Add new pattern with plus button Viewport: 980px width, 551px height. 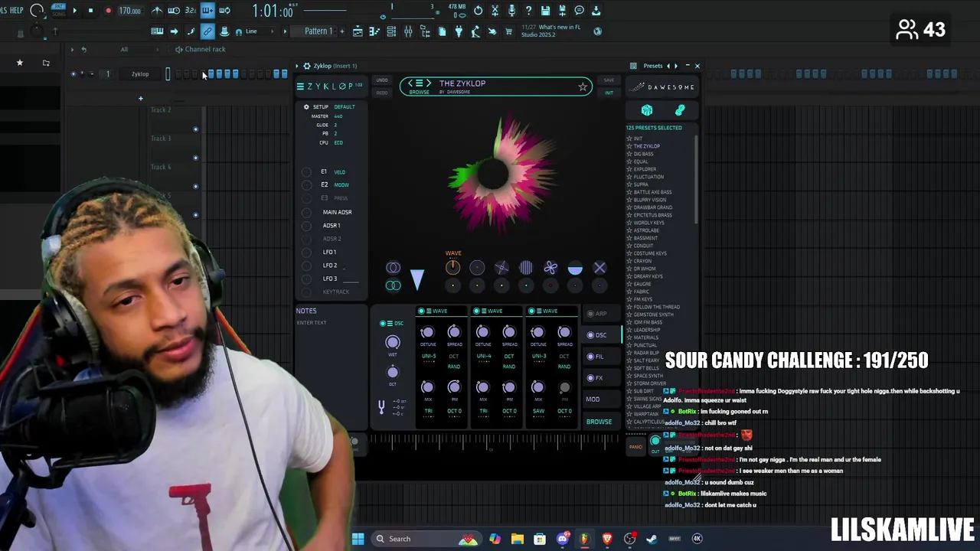(341, 31)
